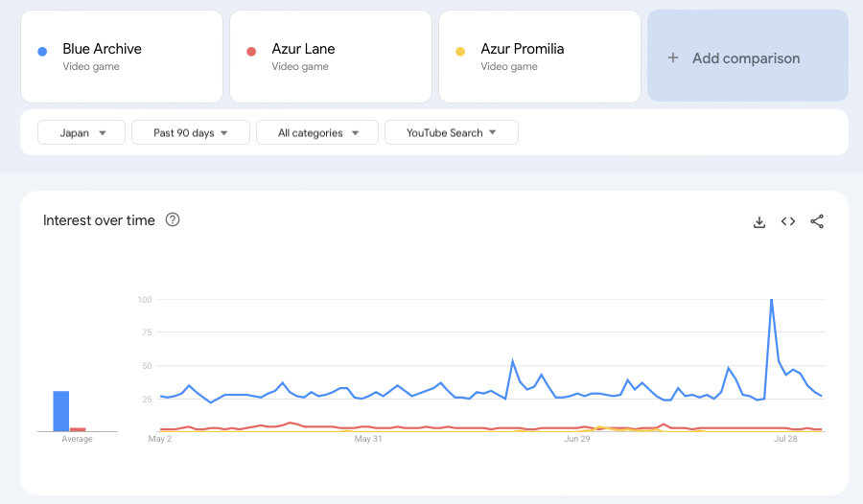Click the '75' y-axis value
Viewport: 863px width, 504px height.
[147, 332]
